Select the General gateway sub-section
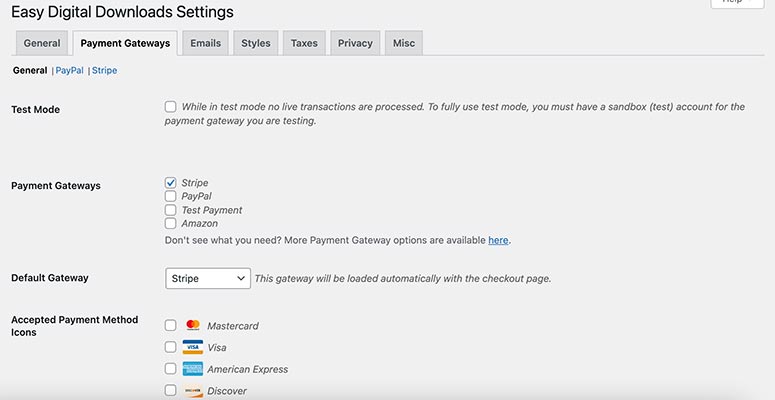The height and width of the screenshot is (400, 775). click(30, 70)
